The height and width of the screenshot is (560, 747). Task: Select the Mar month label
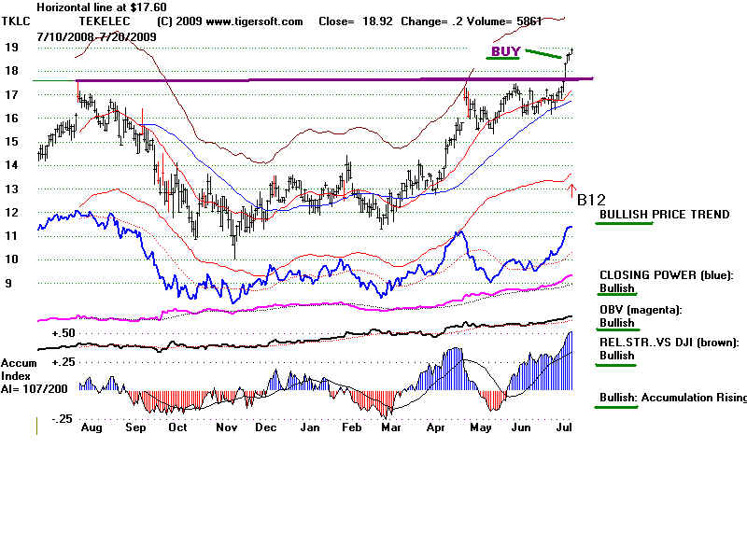tap(391, 427)
